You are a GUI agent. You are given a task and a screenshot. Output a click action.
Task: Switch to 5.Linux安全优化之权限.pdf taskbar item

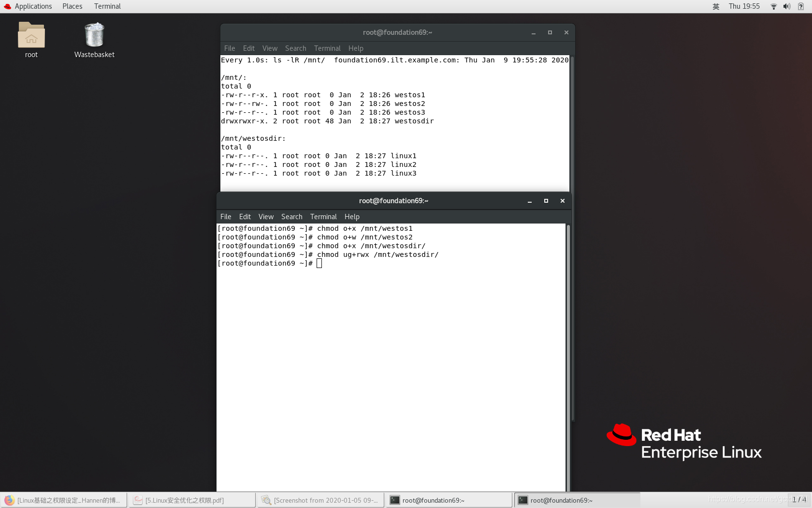[x=192, y=500]
